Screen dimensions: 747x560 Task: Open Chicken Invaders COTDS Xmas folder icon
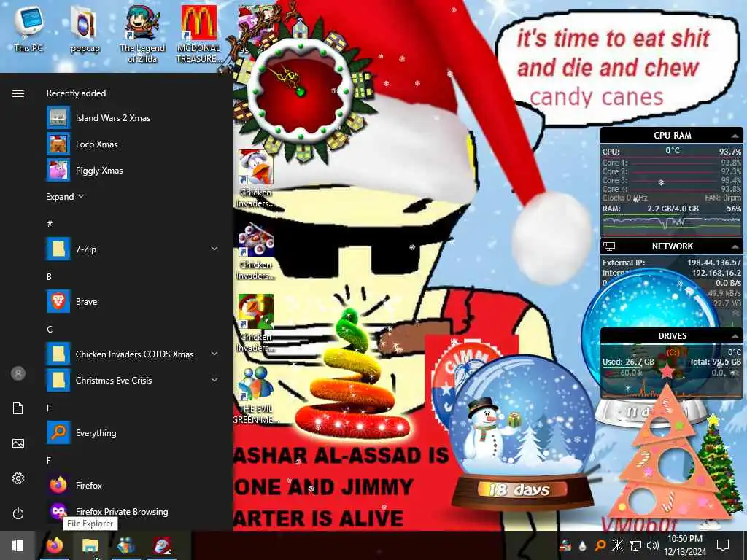(x=58, y=354)
